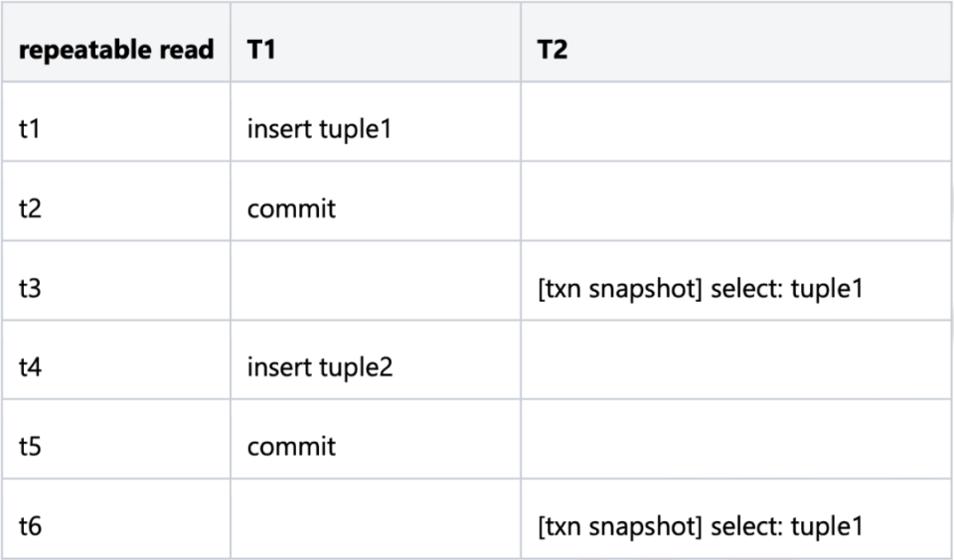
Task: Click the t6 row label
Action: (x=31, y=526)
